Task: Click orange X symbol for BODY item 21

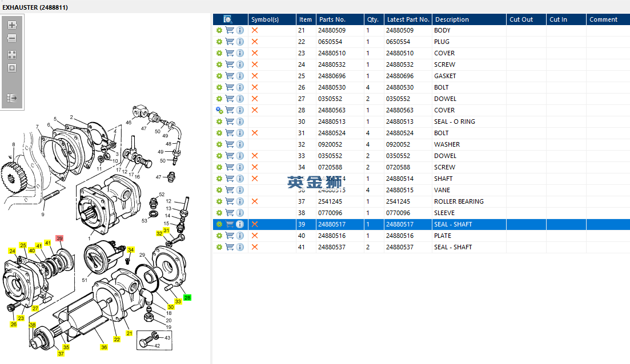Action: (255, 30)
